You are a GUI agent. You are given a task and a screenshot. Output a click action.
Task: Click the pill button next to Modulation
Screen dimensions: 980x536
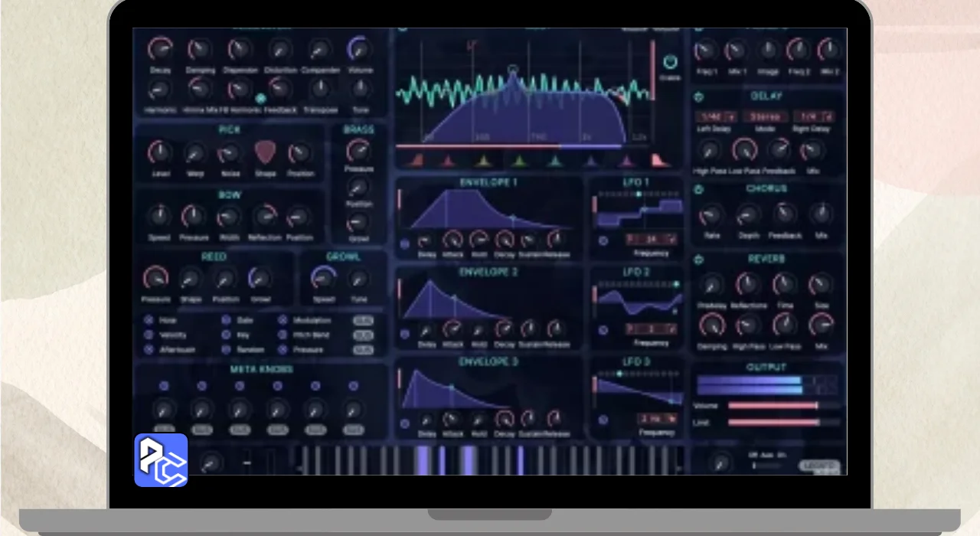363,320
